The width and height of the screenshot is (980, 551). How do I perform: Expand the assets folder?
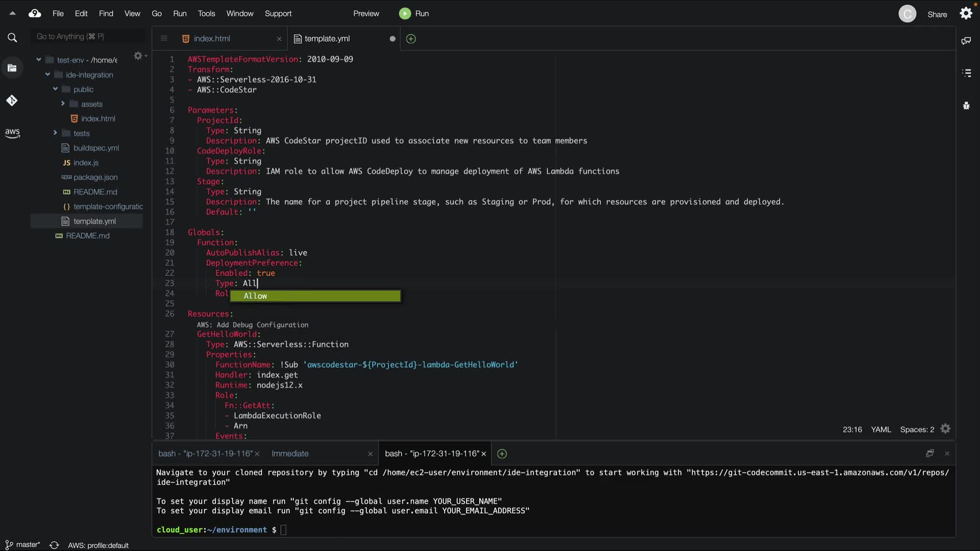coord(63,104)
